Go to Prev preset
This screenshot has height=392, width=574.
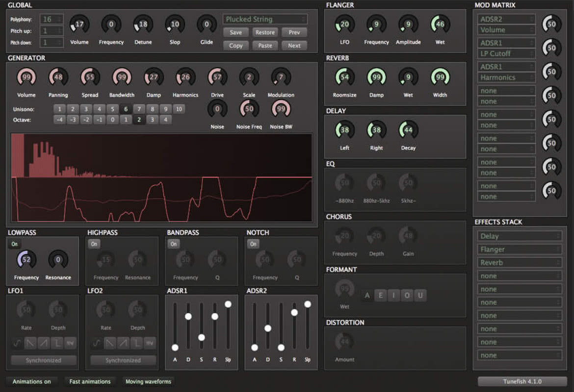(x=294, y=32)
